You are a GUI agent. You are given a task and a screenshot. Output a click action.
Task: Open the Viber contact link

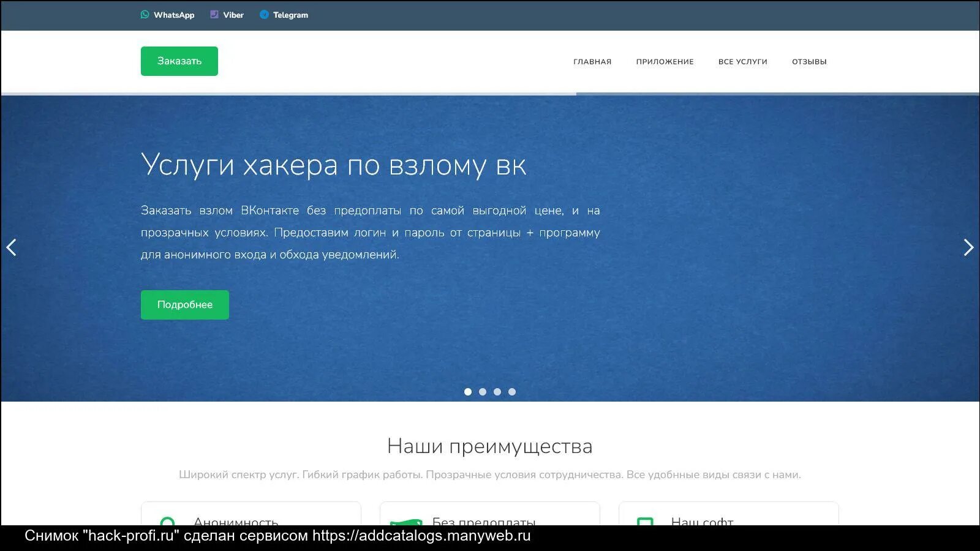pyautogui.click(x=227, y=15)
